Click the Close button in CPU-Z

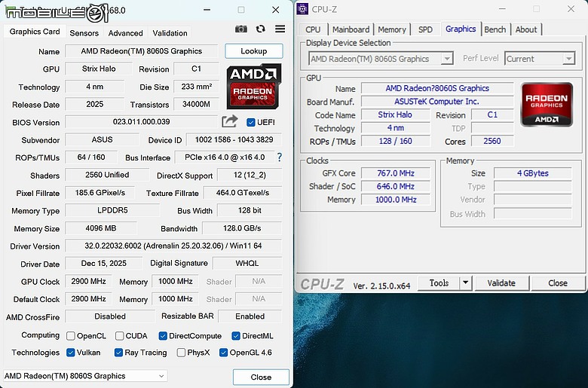pos(558,283)
